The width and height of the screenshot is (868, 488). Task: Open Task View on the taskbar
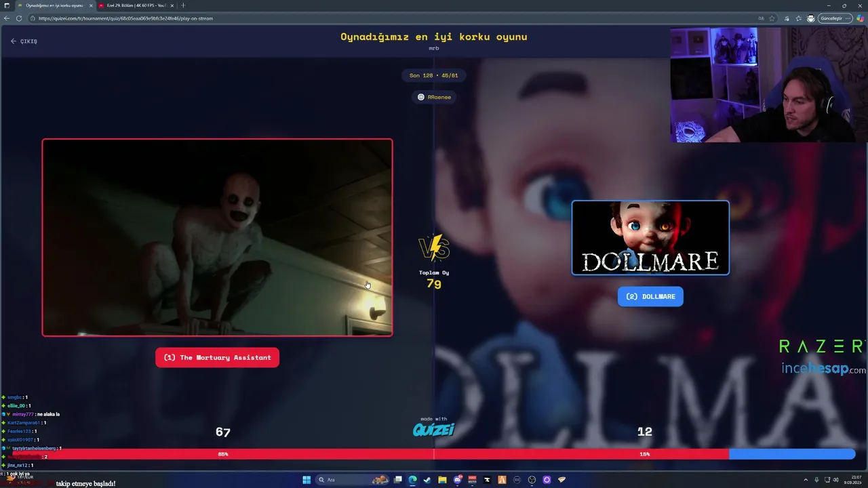pyautogui.click(x=398, y=480)
